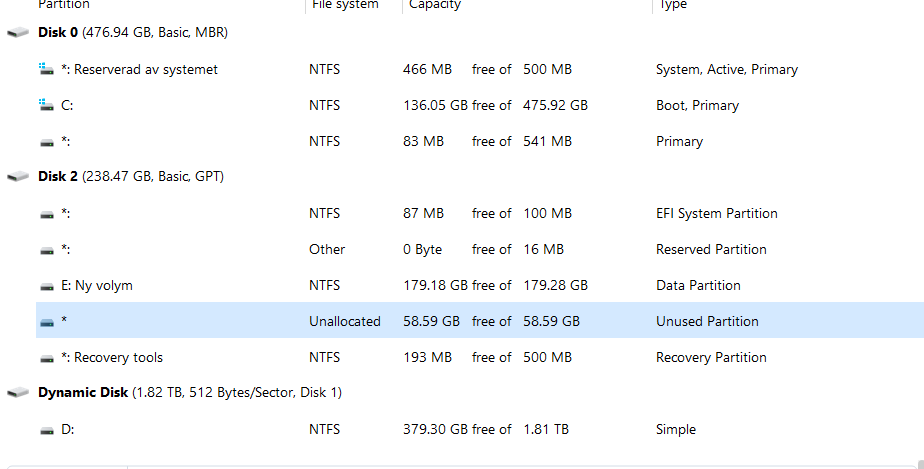Screen dimensions: 924x469
Task: Click the File system column header
Action: 345,5
